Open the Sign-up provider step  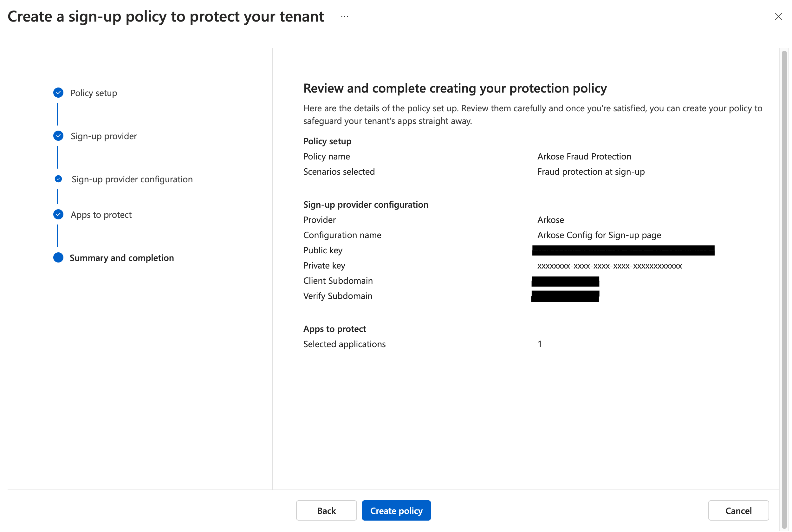[103, 136]
